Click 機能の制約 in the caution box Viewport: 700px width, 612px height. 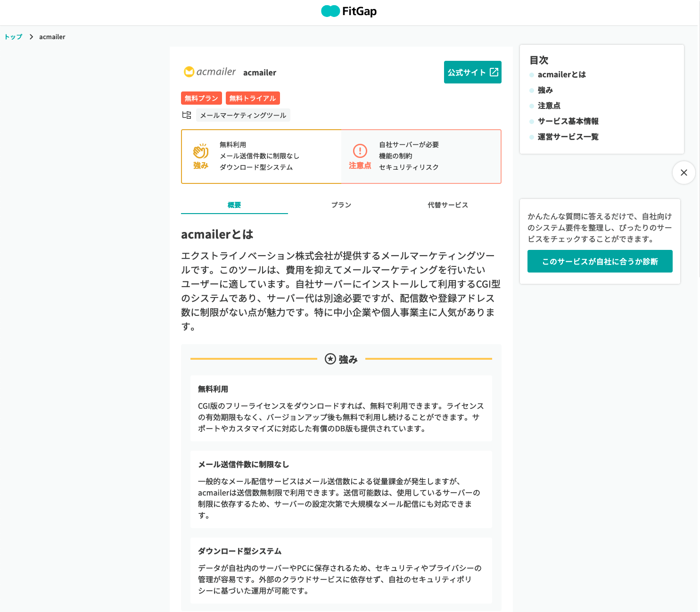point(395,156)
